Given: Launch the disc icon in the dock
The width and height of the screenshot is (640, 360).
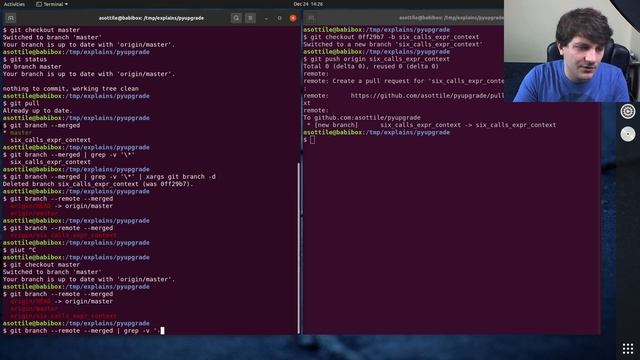Looking at the screenshot, I should [628, 134].
